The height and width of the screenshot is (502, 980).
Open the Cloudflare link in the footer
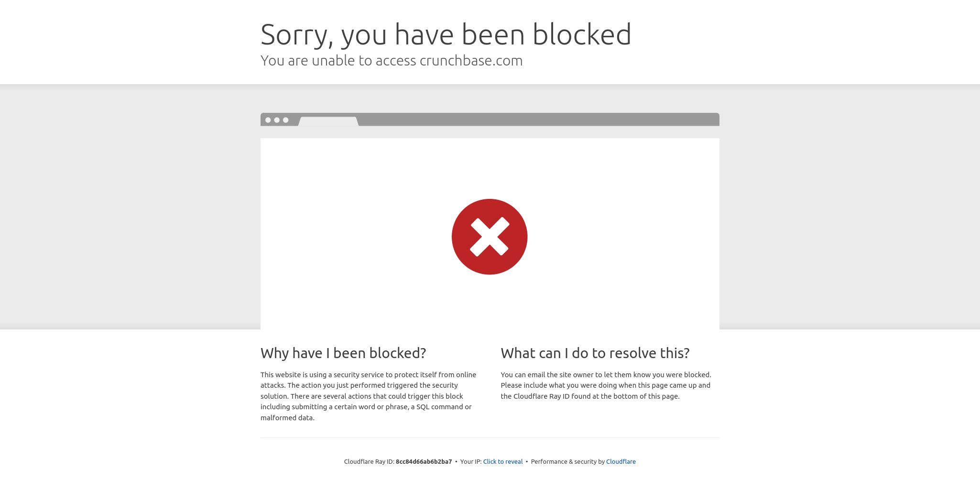(x=621, y=461)
